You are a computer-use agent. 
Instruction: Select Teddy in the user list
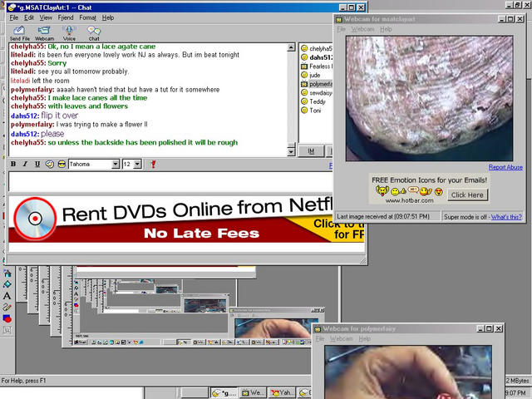(313, 101)
